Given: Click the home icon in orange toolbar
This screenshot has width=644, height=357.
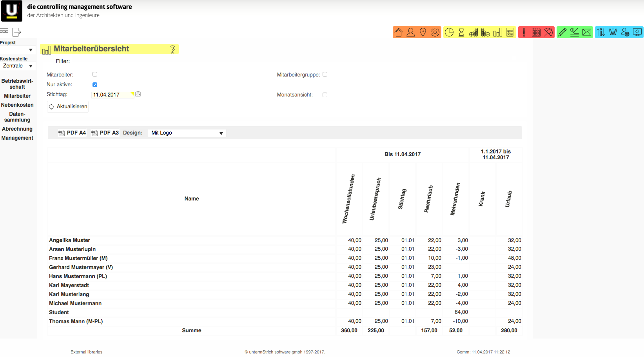Looking at the screenshot, I should pos(399,32).
